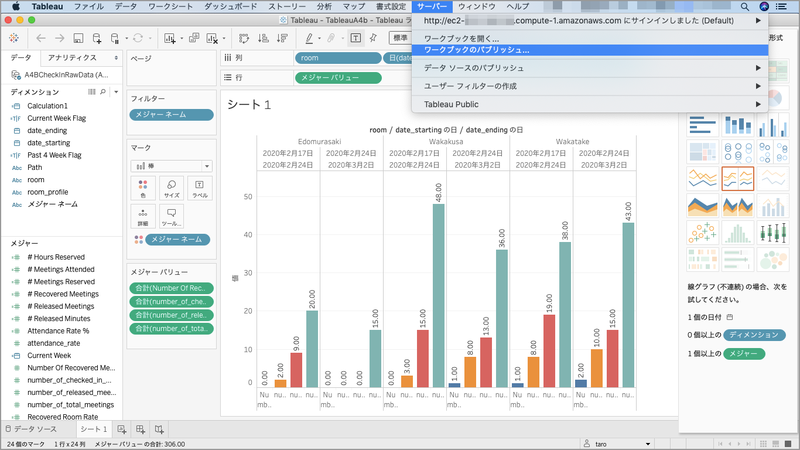Image resolution: width=800 pixels, height=450 pixels.
Task: Open the Detail marks card button
Action: point(143,216)
